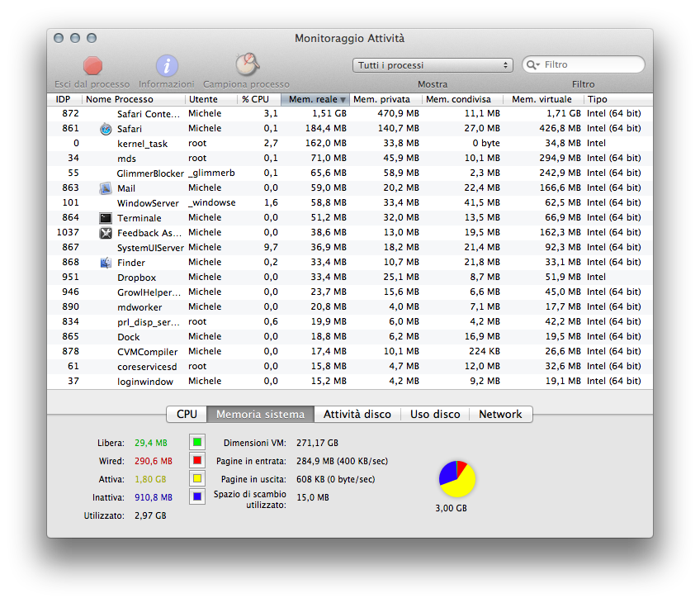Select the prl_disp_ser... process row
This screenshot has height=603, width=700.
(349, 322)
